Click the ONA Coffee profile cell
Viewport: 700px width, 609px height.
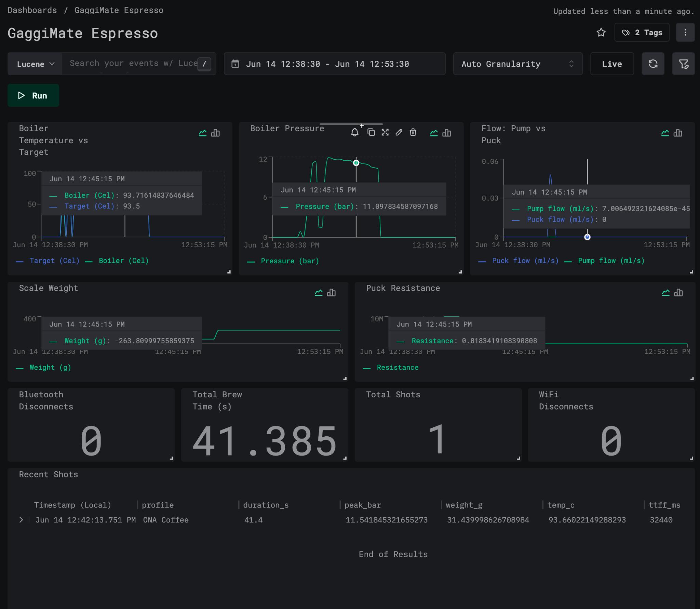tap(166, 520)
